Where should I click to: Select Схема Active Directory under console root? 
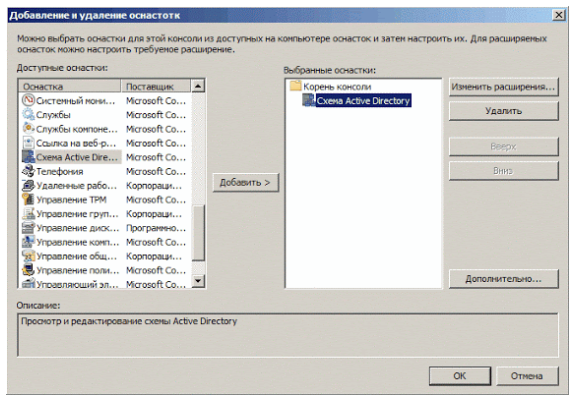363,100
